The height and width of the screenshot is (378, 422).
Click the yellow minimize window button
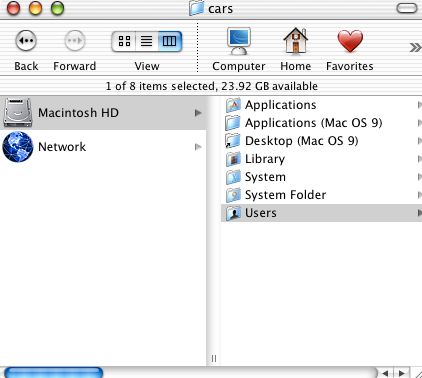click(35, 8)
